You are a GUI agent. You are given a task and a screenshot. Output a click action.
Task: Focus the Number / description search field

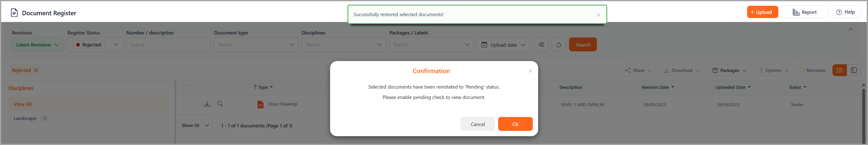click(x=168, y=44)
